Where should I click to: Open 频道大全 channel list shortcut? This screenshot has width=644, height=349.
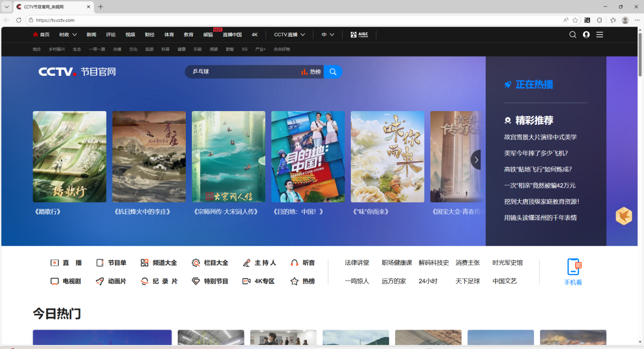coord(159,263)
